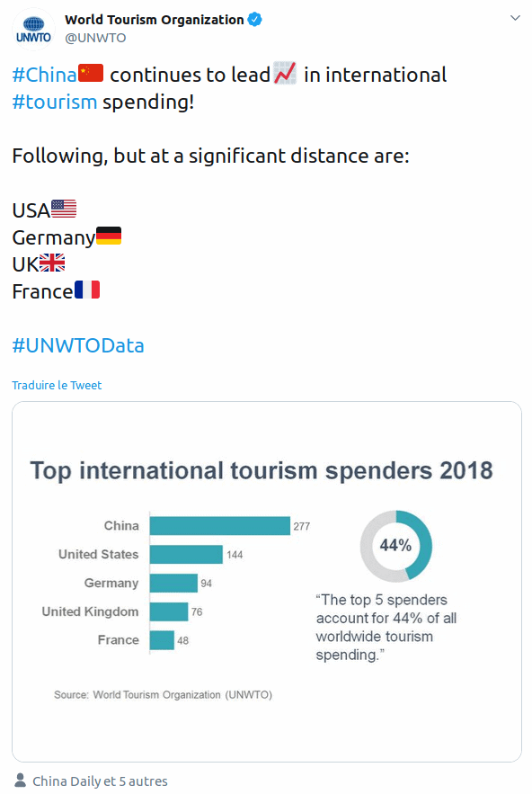Open the #China hashtag

tap(45, 75)
